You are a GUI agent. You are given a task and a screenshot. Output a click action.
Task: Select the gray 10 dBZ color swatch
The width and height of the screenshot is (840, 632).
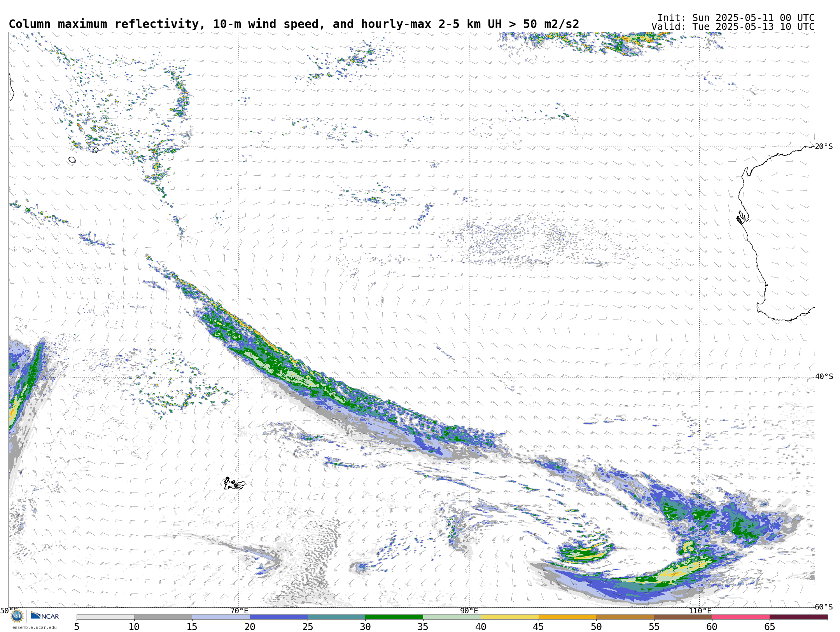point(163,617)
